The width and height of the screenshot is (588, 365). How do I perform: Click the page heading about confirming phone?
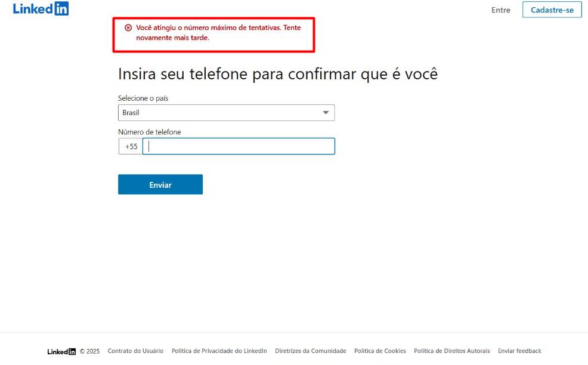coord(278,74)
